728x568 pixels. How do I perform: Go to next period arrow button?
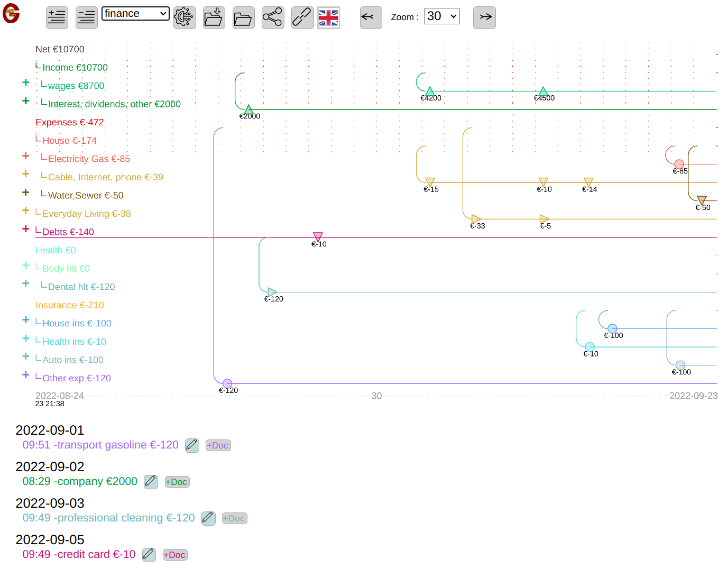pos(484,17)
